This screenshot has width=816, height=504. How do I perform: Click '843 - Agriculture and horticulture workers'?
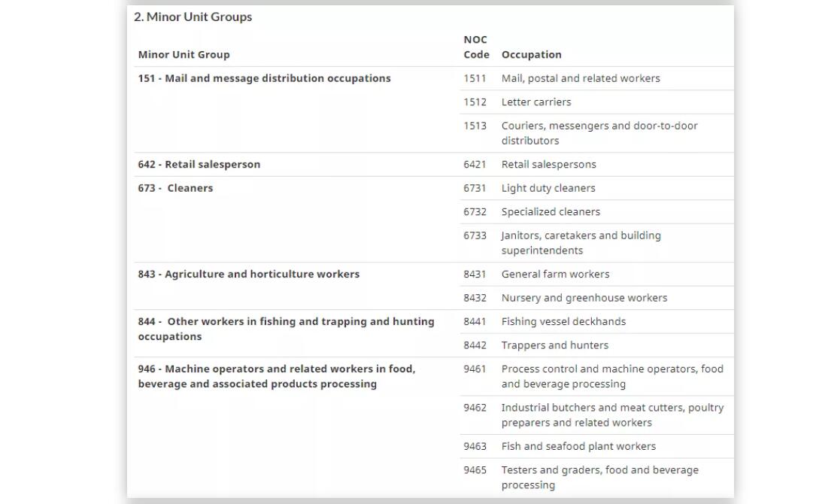249,275
